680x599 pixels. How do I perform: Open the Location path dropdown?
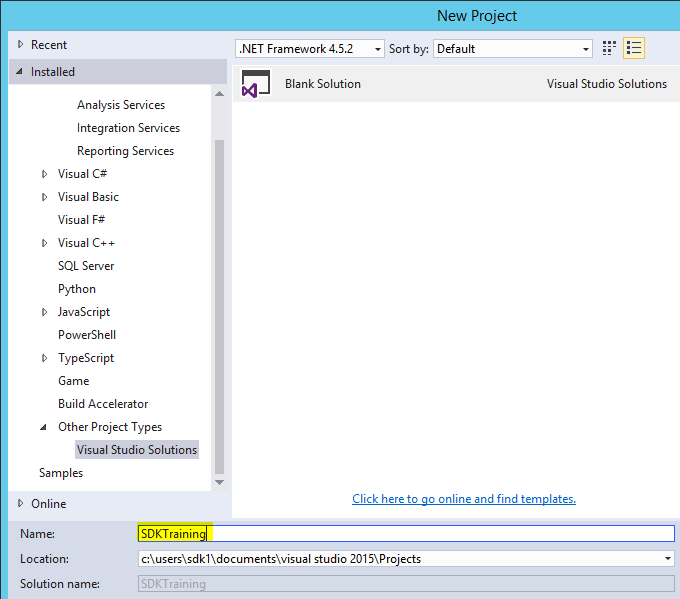pos(667,559)
